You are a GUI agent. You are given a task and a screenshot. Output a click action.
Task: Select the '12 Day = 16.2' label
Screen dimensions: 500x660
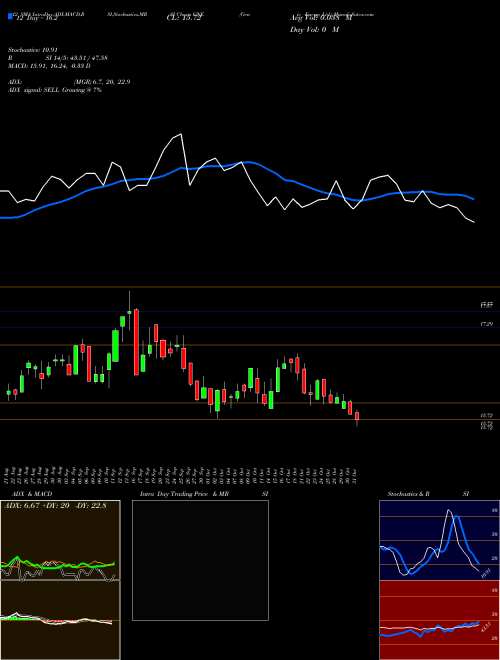(35, 18)
